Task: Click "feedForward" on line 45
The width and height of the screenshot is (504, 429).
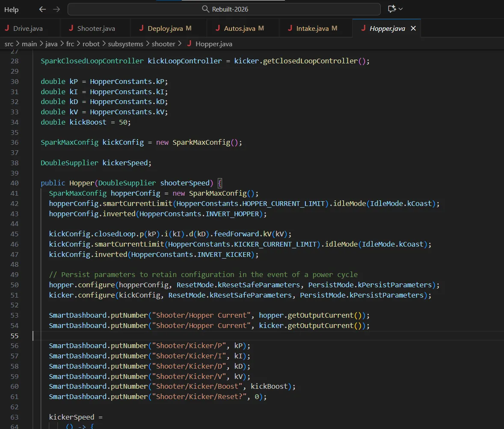Action: pos(236,234)
